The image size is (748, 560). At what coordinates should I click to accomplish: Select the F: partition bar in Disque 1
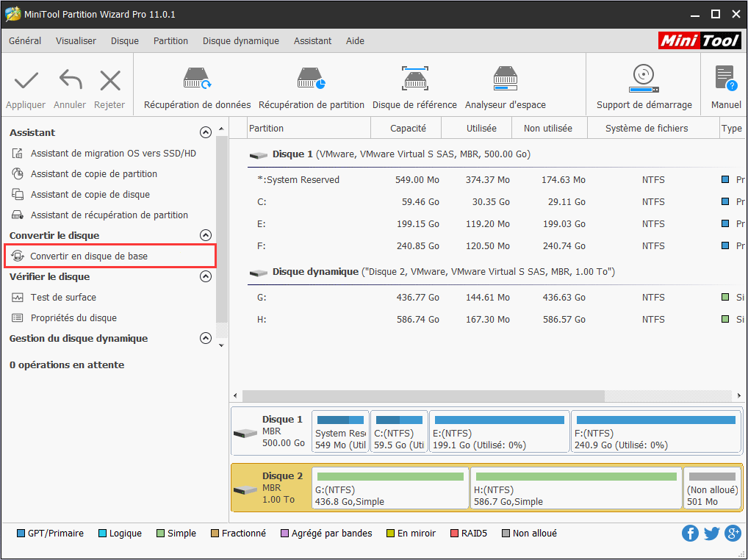(655, 432)
